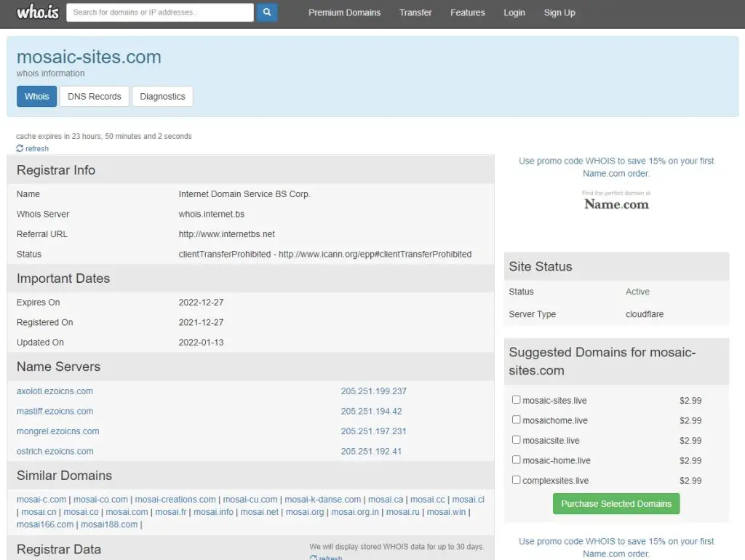Switch to the DNS Records tab
Screen dimensions: 745x560
coord(94,97)
